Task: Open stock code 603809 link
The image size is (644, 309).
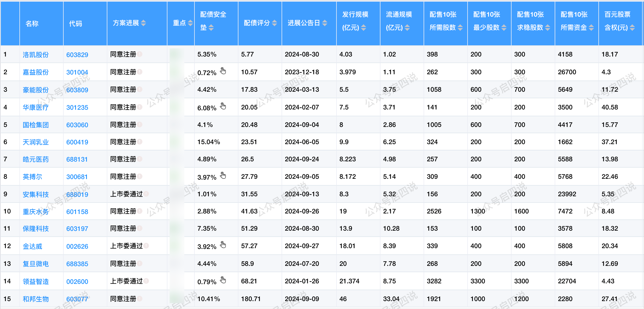Action: [77, 90]
